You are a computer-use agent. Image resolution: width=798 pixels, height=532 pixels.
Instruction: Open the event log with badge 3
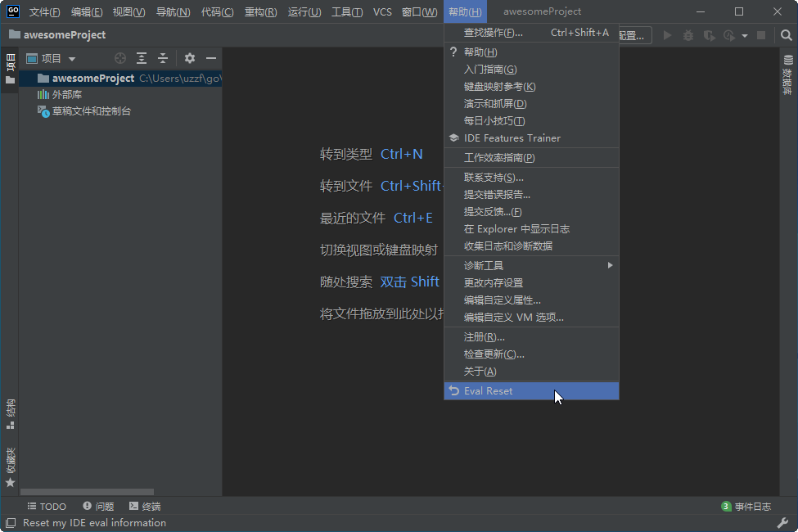click(x=746, y=507)
